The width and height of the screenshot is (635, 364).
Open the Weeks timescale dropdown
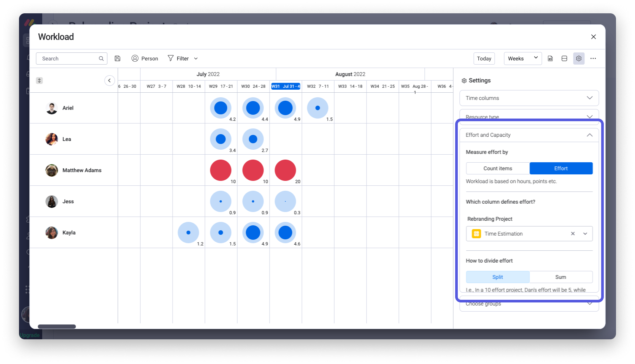point(523,59)
